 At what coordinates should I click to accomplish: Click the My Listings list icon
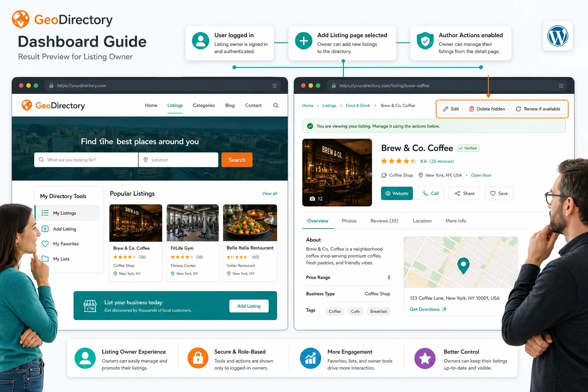coord(45,213)
